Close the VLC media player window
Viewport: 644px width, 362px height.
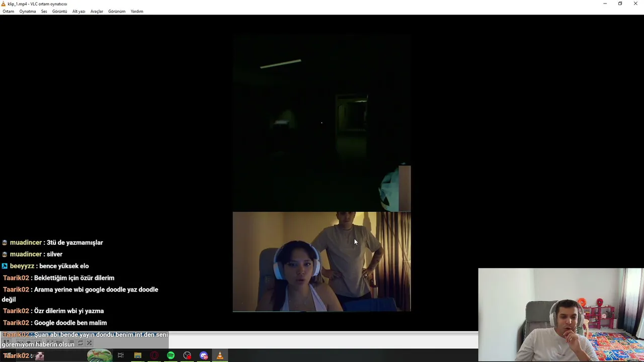635,4
